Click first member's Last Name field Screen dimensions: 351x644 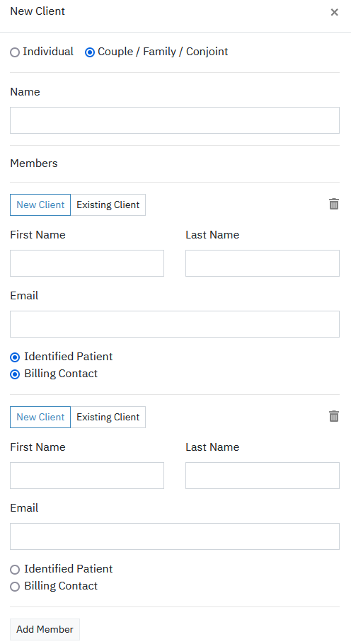point(263,263)
